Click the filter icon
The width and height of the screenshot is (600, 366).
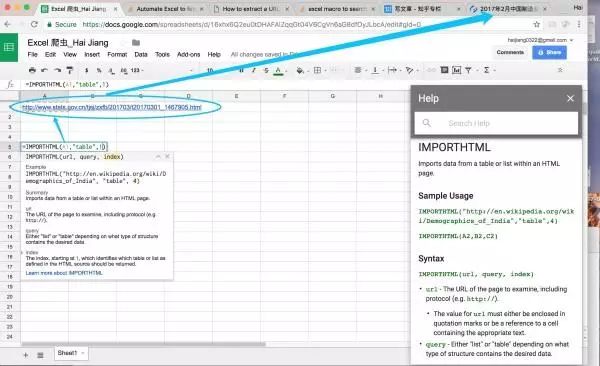[468, 70]
